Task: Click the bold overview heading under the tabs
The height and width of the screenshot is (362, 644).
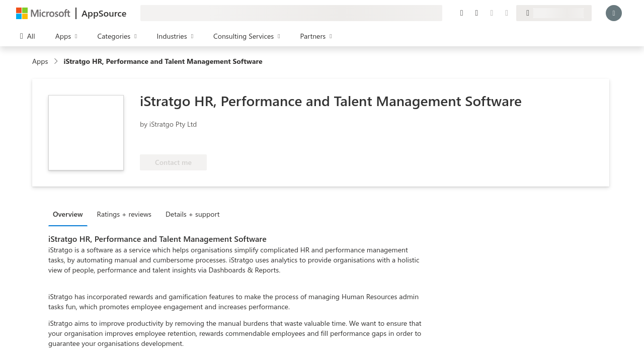Action: click(x=157, y=239)
